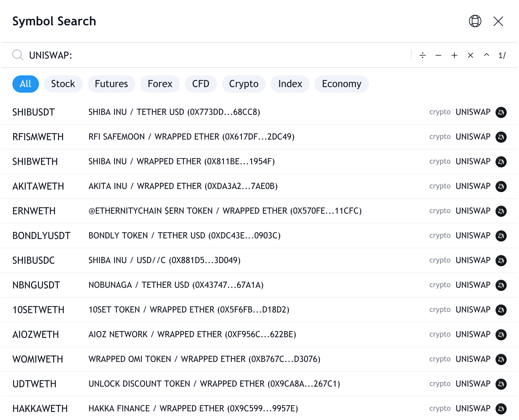This screenshot has height=420, width=519.
Task: Select the Economy filter tab
Action: pyautogui.click(x=342, y=84)
